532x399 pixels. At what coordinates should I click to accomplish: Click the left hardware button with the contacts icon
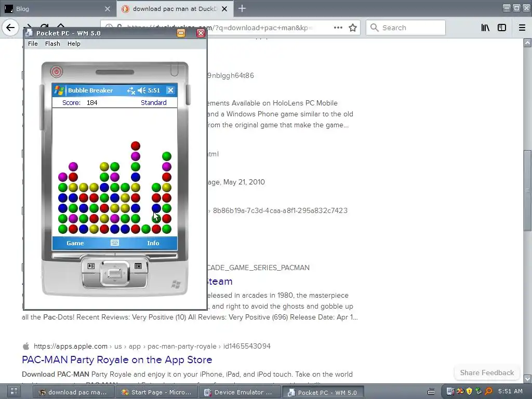coord(91,266)
